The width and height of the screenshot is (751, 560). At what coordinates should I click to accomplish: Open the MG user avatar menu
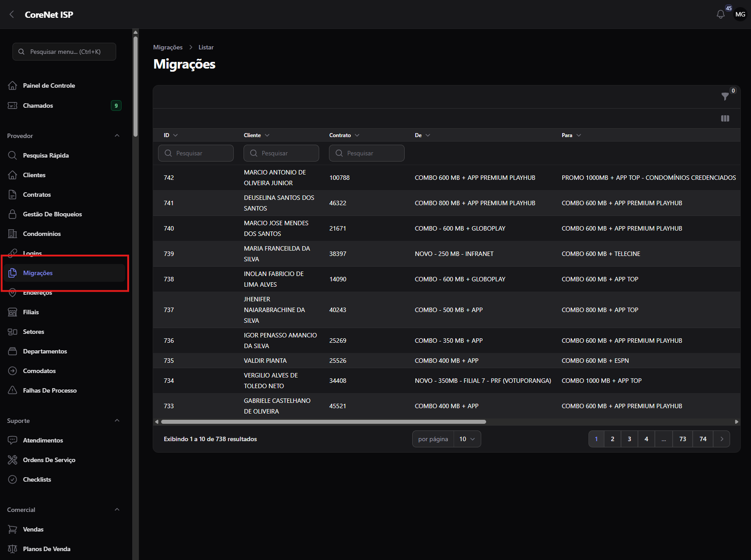(740, 14)
